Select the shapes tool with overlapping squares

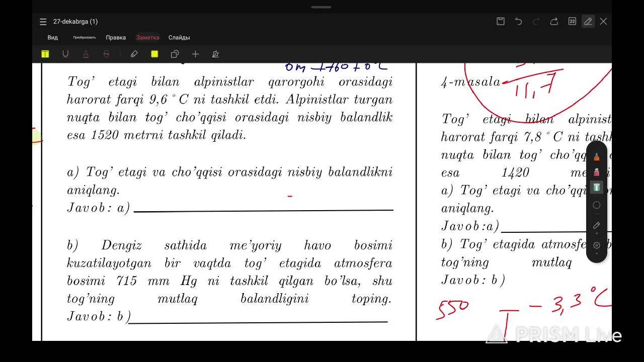[x=175, y=54]
